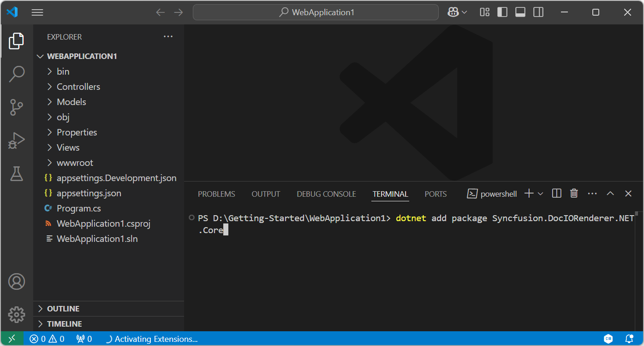Open the Testing flask icon view
Image resolution: width=644 pixels, height=346 pixels.
17,174
